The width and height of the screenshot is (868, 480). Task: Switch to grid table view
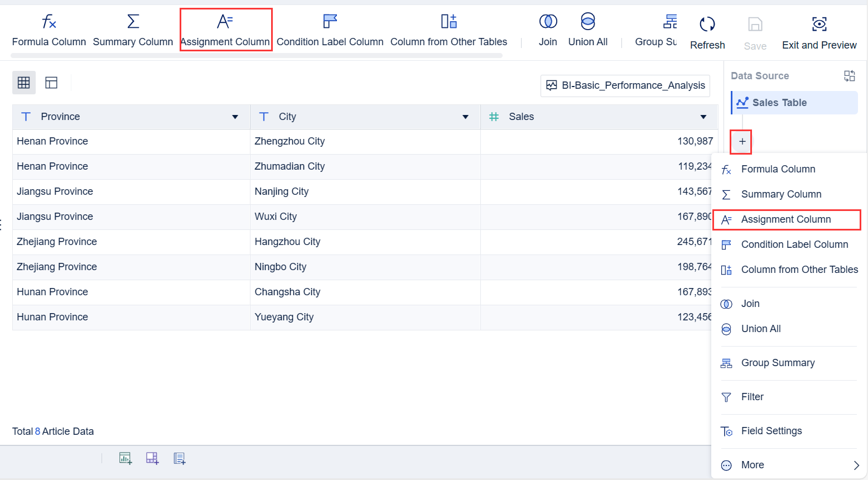[23, 82]
